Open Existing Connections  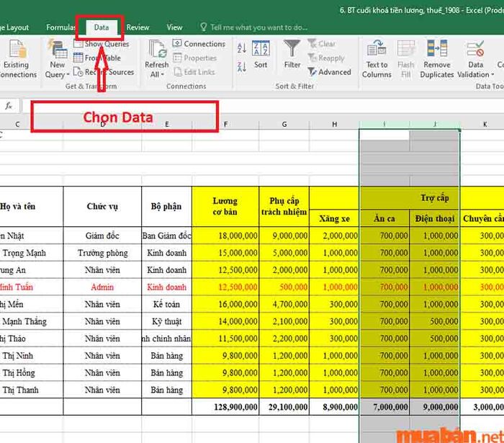pos(17,59)
